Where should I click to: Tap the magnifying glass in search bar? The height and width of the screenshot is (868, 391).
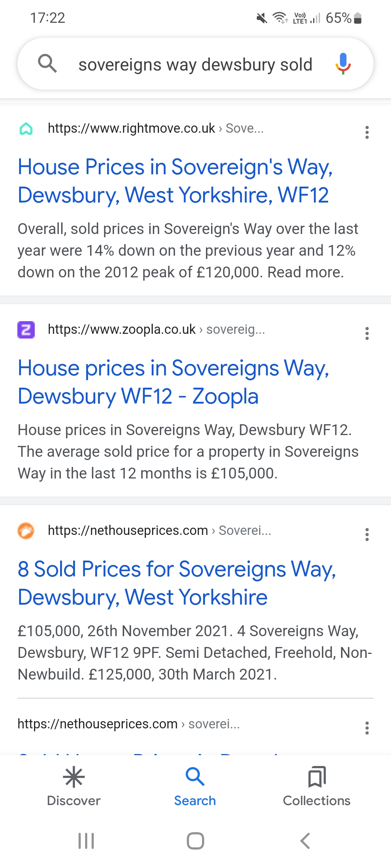47,64
